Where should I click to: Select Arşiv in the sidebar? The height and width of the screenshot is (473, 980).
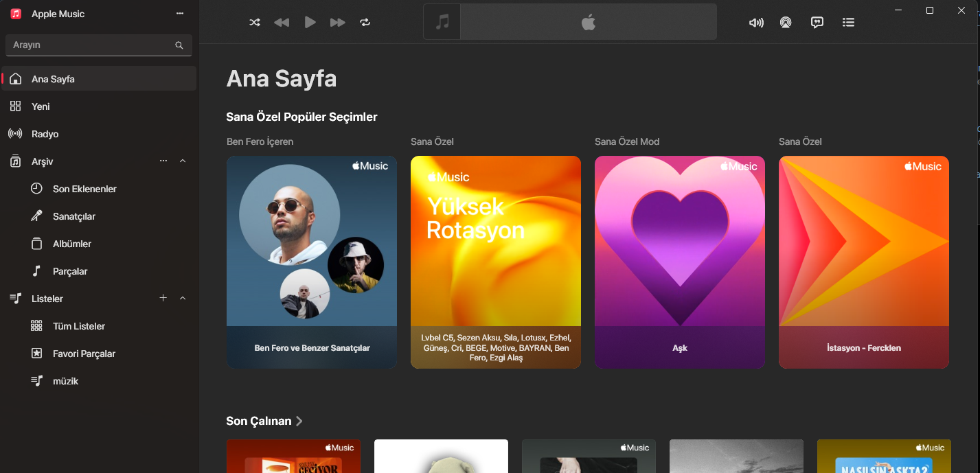click(42, 161)
